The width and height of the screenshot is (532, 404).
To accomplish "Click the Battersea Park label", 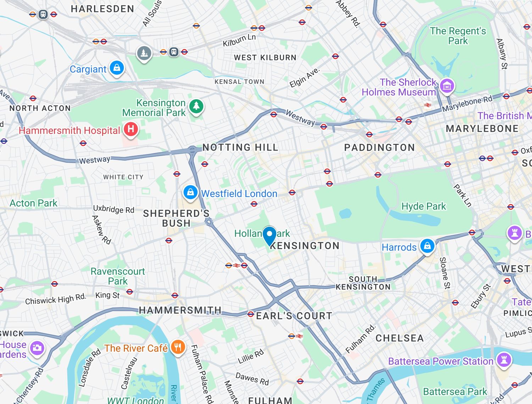I will pyautogui.click(x=455, y=392).
